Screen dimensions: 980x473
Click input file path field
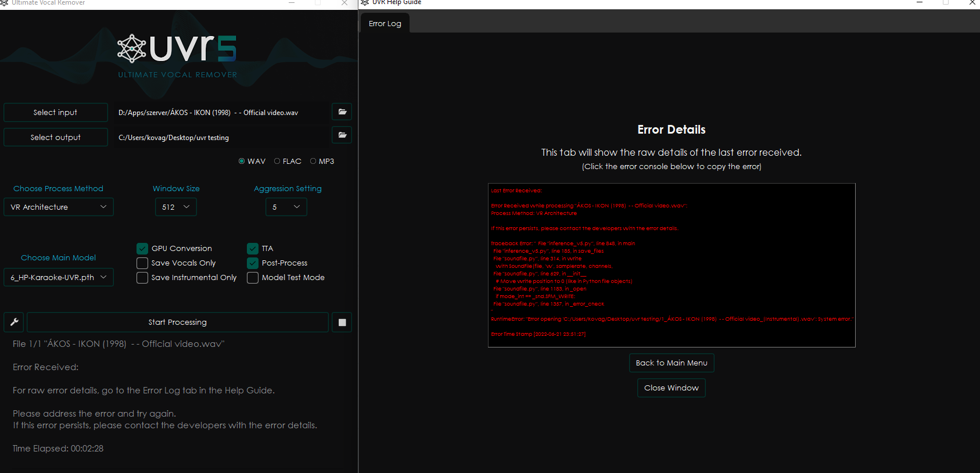click(x=221, y=113)
